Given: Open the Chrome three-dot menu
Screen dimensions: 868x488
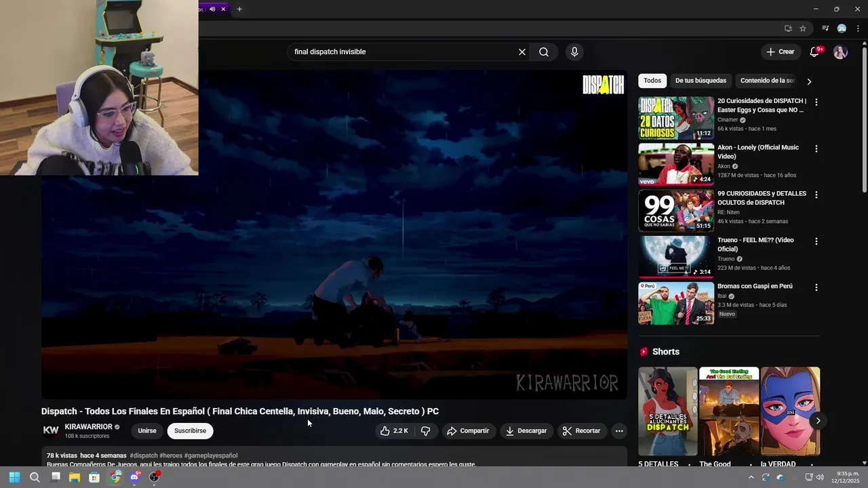Looking at the screenshot, I should point(858,28).
